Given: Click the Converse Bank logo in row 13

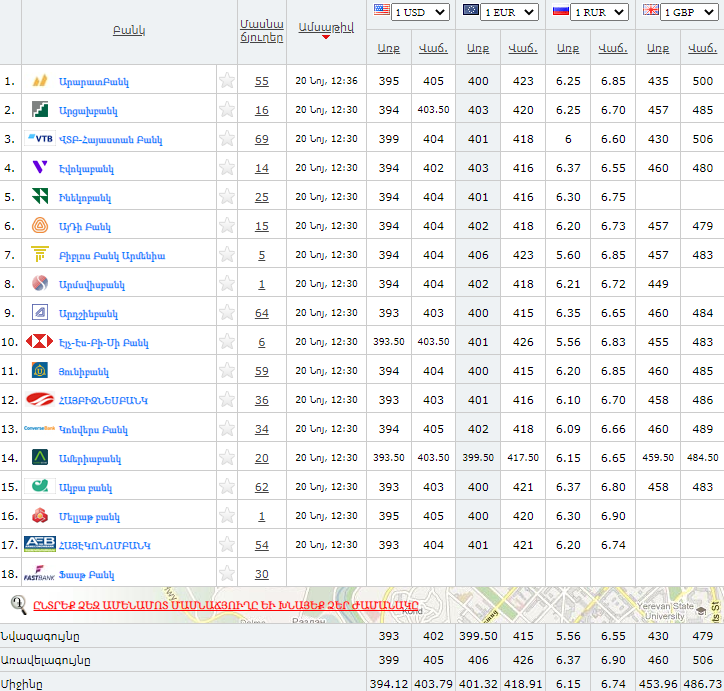Looking at the screenshot, I should point(40,428).
